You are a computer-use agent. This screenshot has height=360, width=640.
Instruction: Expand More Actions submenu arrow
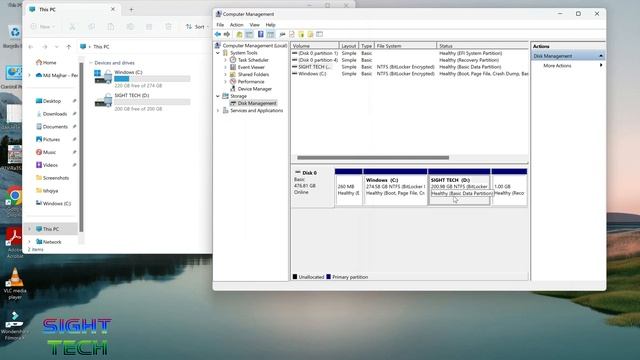click(x=601, y=65)
